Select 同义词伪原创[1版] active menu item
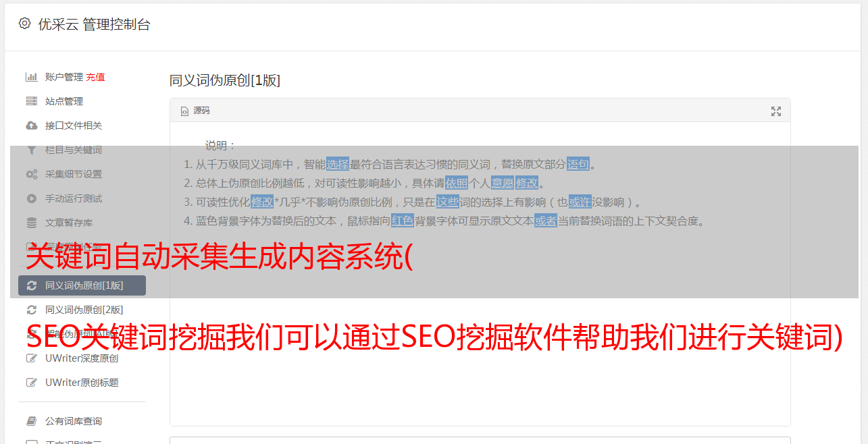 pyautogui.click(x=82, y=285)
